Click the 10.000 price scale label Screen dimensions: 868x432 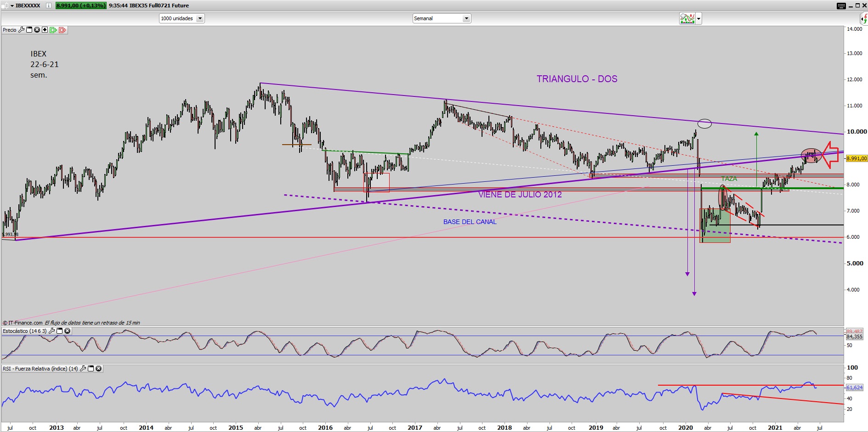click(857, 132)
